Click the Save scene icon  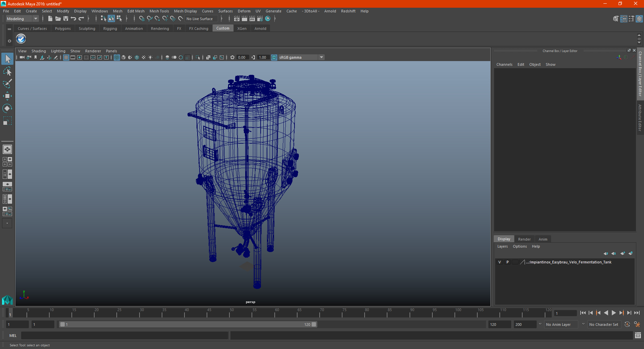tap(66, 19)
